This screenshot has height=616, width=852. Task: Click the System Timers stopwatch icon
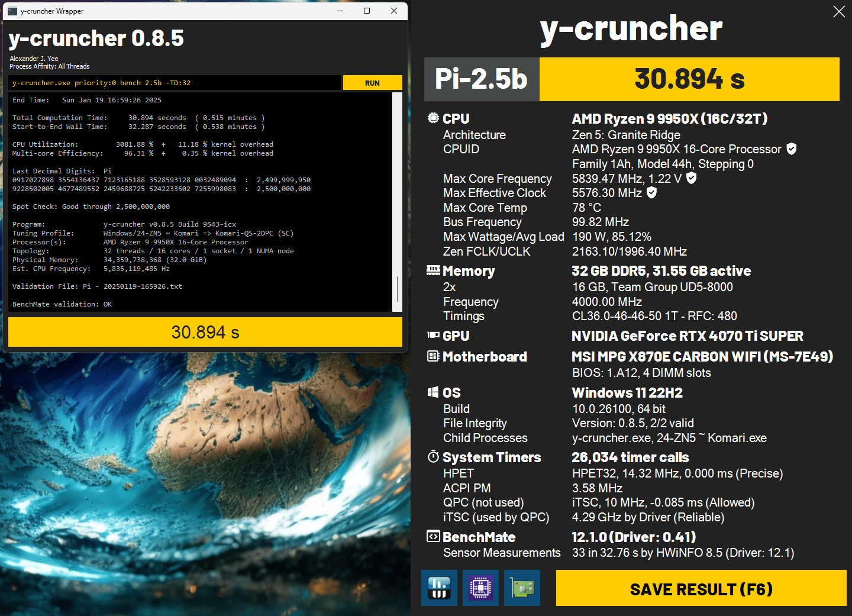tap(434, 457)
